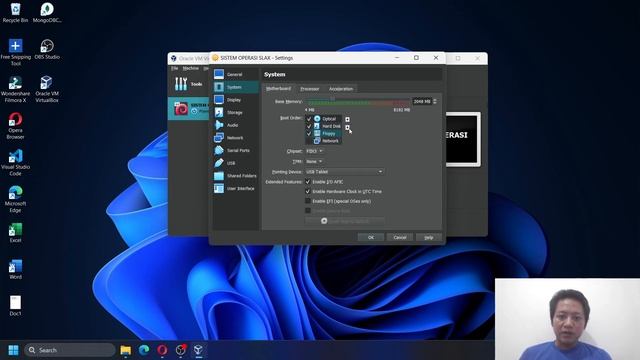This screenshot has height=360, width=640.
Task: Open File Explorer from taskbar
Action: (126, 350)
